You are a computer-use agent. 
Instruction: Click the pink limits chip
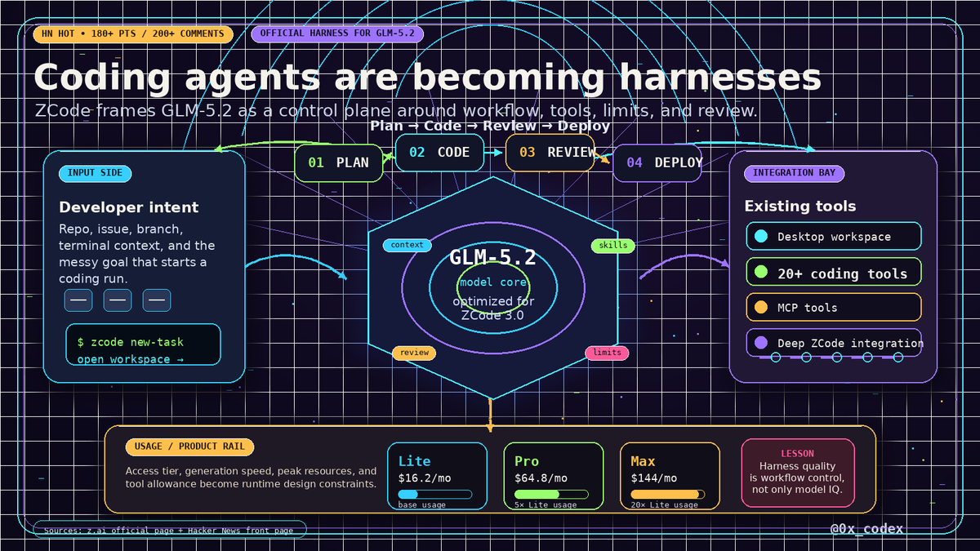tap(607, 353)
